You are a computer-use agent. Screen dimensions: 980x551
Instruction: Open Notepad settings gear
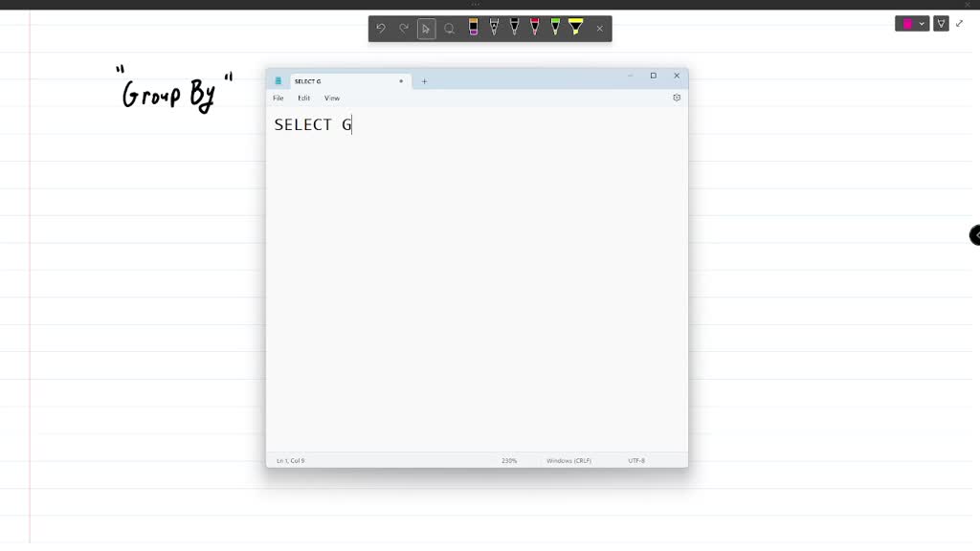[x=677, y=99]
